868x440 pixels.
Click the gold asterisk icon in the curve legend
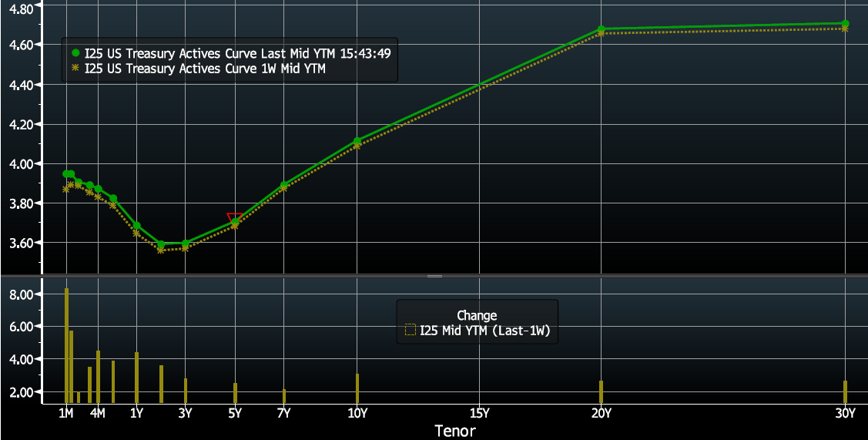[75, 68]
